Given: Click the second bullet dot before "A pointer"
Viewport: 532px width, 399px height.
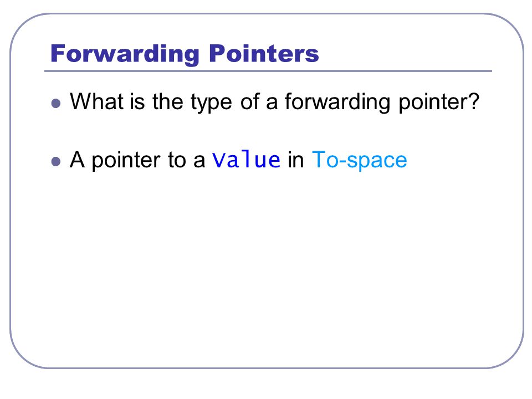Looking at the screenshot, I should [x=56, y=161].
